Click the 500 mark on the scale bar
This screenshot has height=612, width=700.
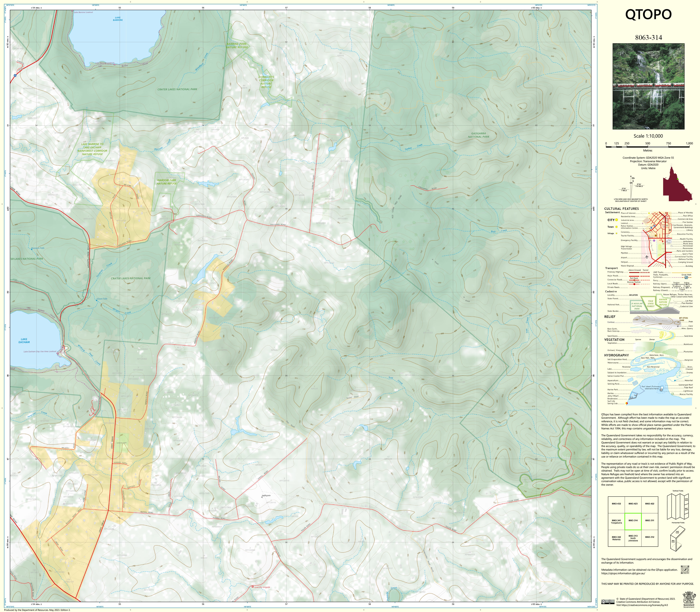click(x=648, y=144)
